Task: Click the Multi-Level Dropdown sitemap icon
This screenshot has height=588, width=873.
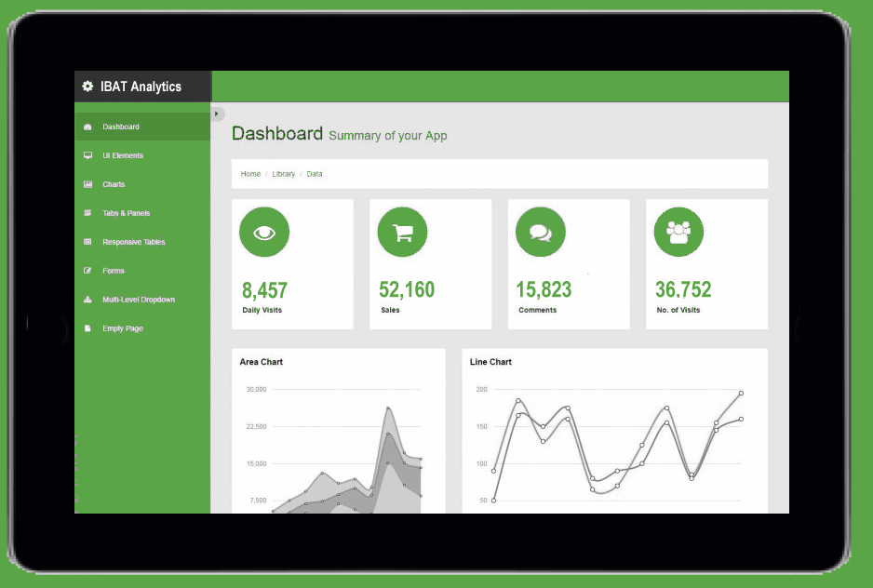Action: [87, 300]
